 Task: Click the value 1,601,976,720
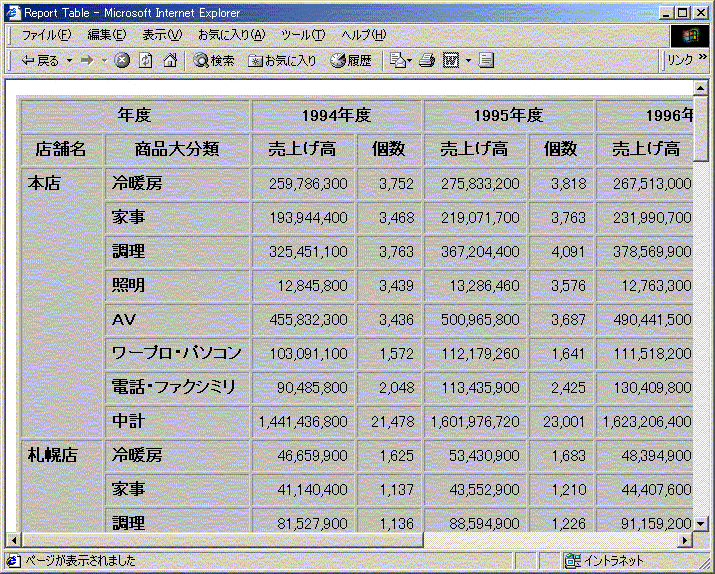click(475, 422)
